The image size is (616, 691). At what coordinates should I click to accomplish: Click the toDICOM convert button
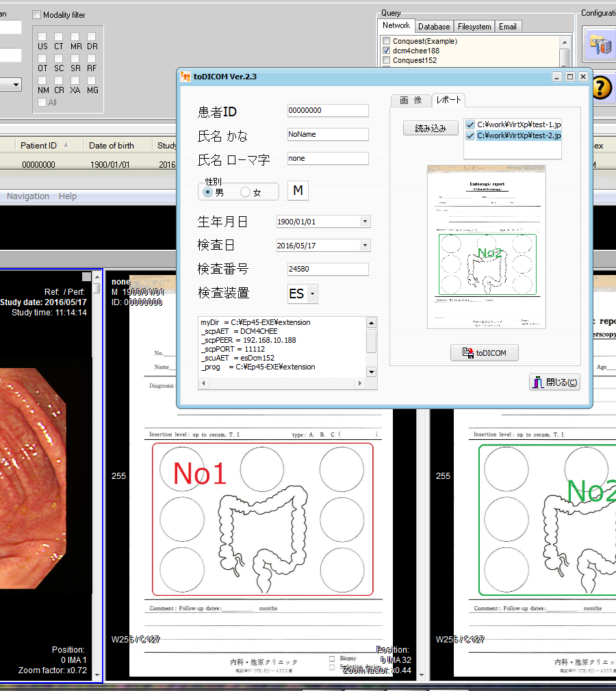tap(484, 353)
